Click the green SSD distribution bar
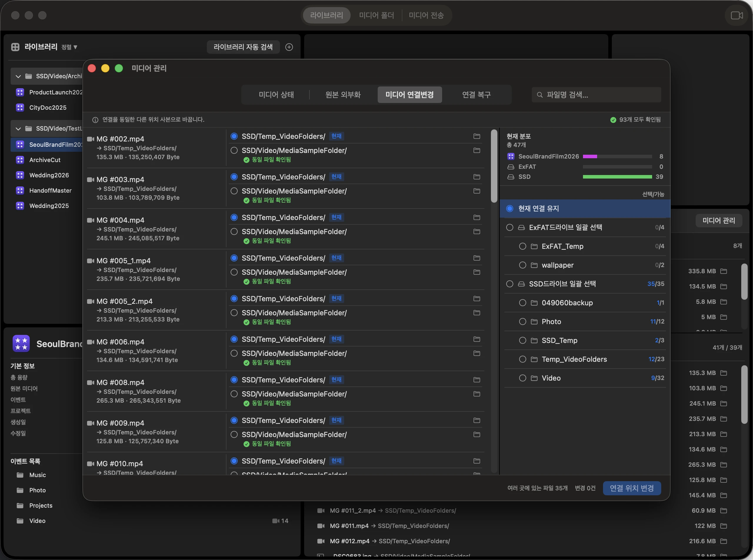 pos(617,177)
